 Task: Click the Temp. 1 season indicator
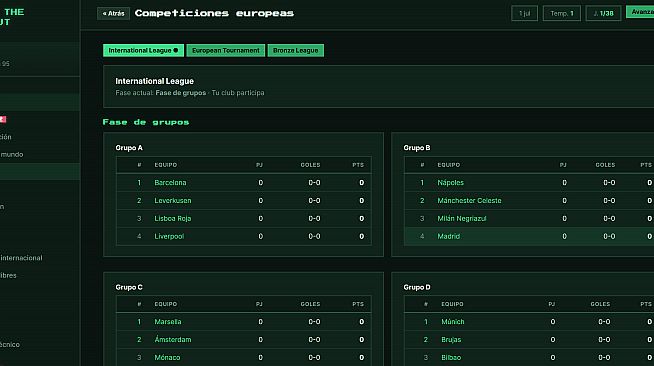[x=561, y=13]
